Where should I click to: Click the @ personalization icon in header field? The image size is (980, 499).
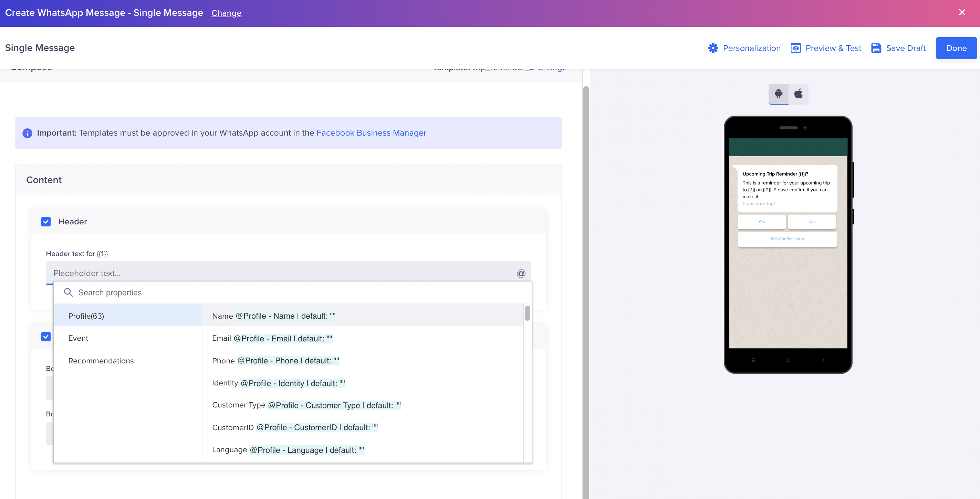521,273
